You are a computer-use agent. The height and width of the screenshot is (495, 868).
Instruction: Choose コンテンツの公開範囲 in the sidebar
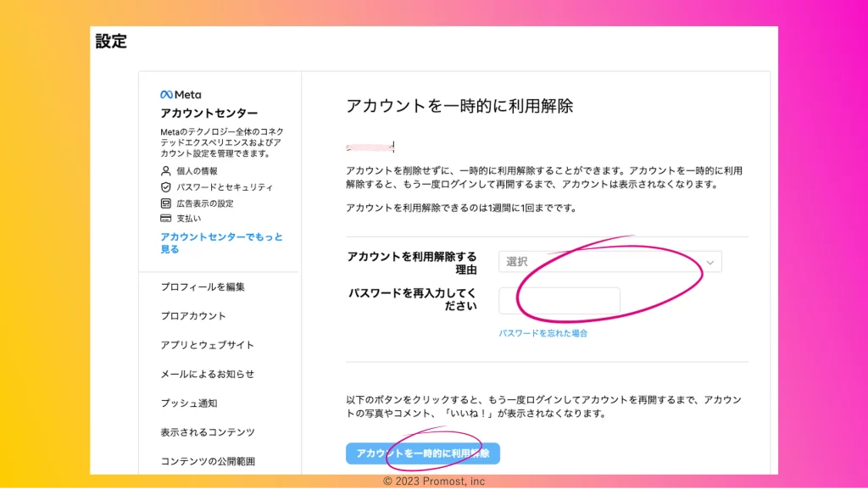(x=208, y=461)
